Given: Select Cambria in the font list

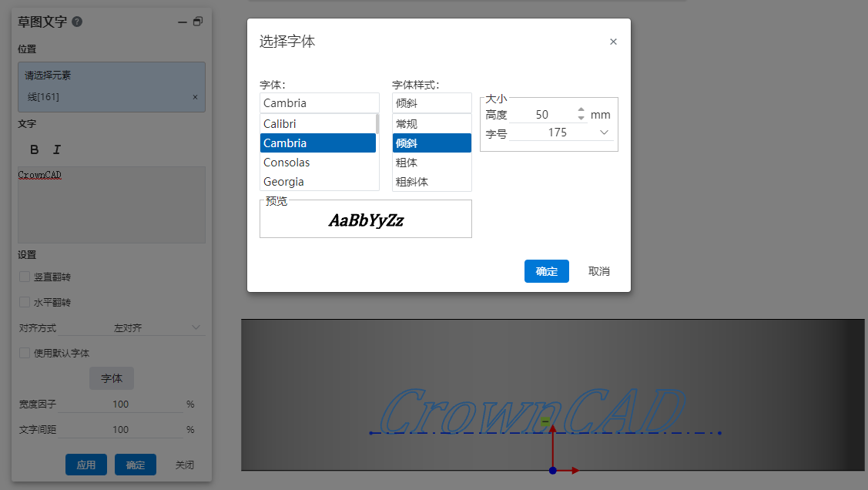Looking at the screenshot, I should pos(318,143).
